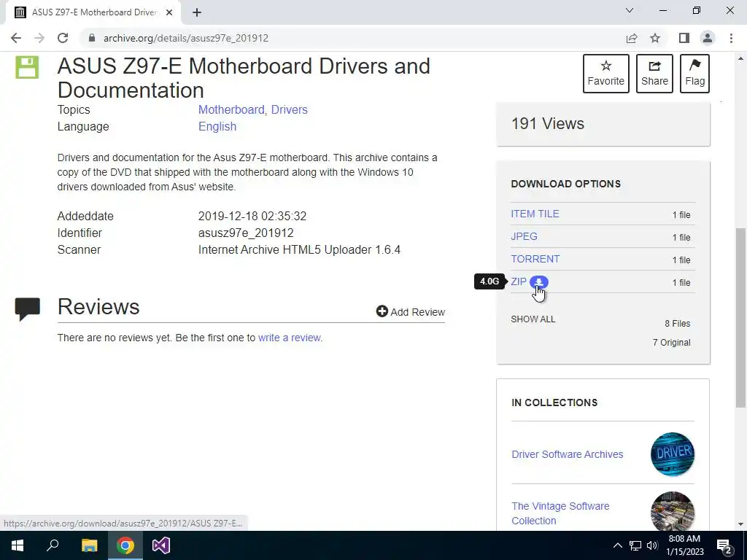Click the Driver collection thumbnail
This screenshot has width=747, height=560.
click(672, 454)
